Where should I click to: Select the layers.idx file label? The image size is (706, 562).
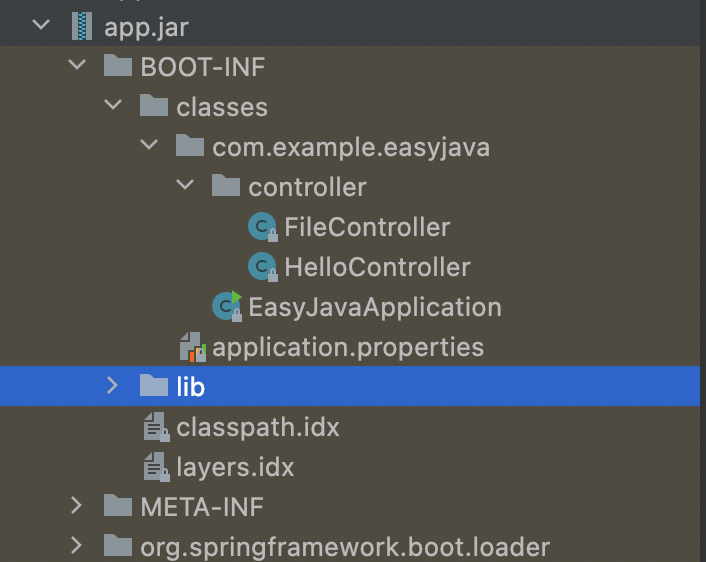pos(235,467)
